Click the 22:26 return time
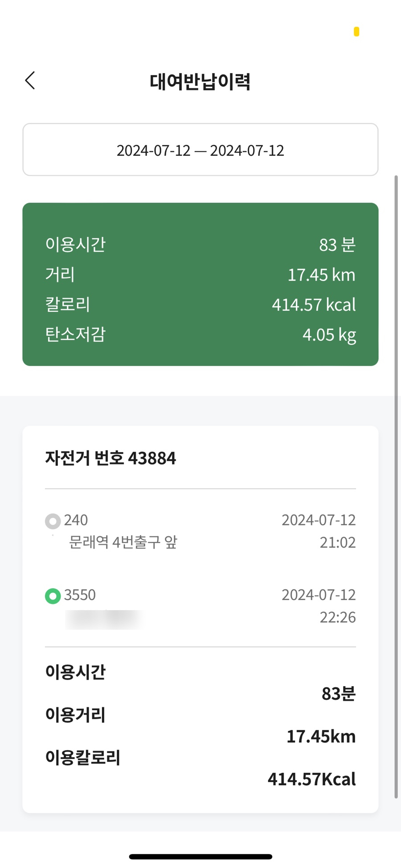The image size is (401, 868). [x=337, y=617]
